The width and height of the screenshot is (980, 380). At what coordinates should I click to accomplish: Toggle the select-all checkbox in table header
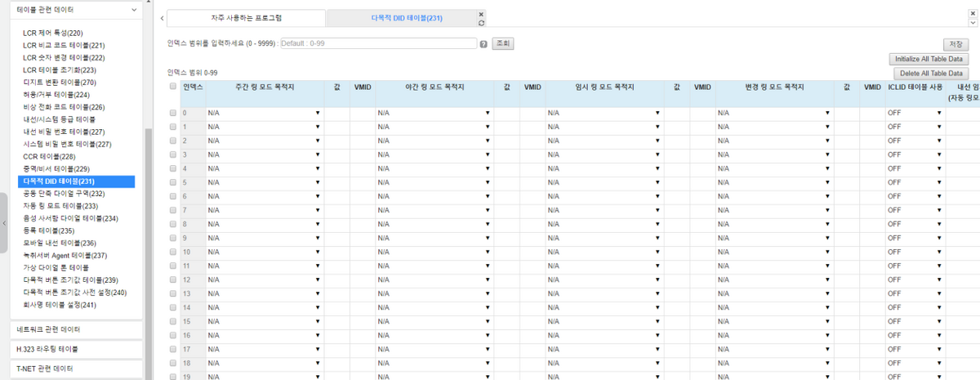[x=172, y=86]
